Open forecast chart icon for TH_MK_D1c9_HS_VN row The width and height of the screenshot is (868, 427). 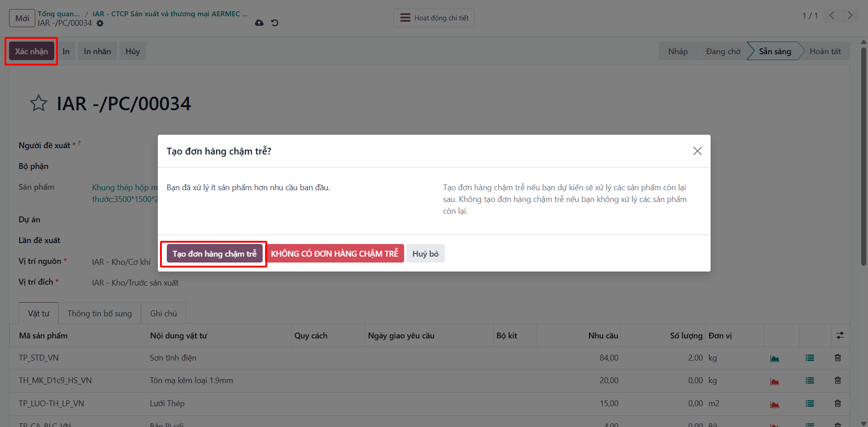pos(774,381)
